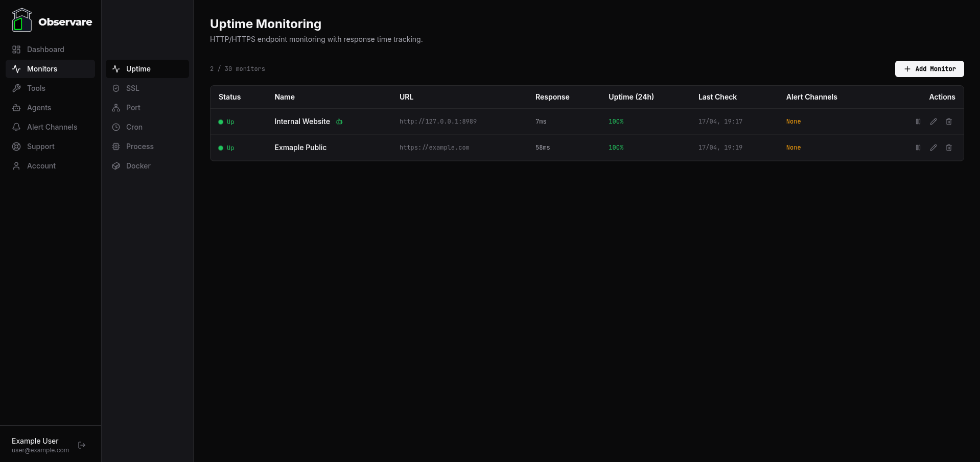Click the logout icon next to Example User
Viewport: 980px width, 462px height.
[82, 445]
